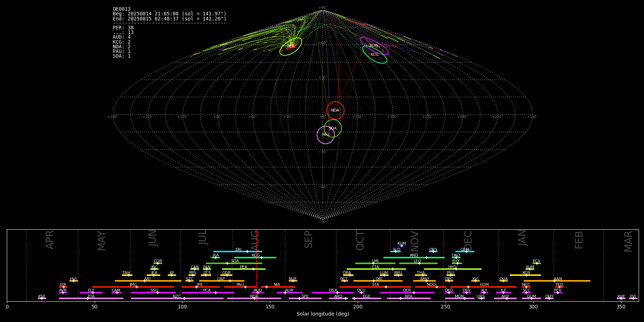Screen dimensions: 644x322
Task: Click the KSE shower label in timeline
Action: click(x=42, y=297)
